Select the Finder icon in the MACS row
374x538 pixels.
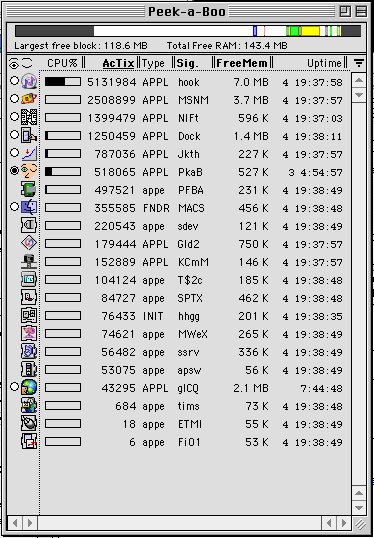pos(29,208)
